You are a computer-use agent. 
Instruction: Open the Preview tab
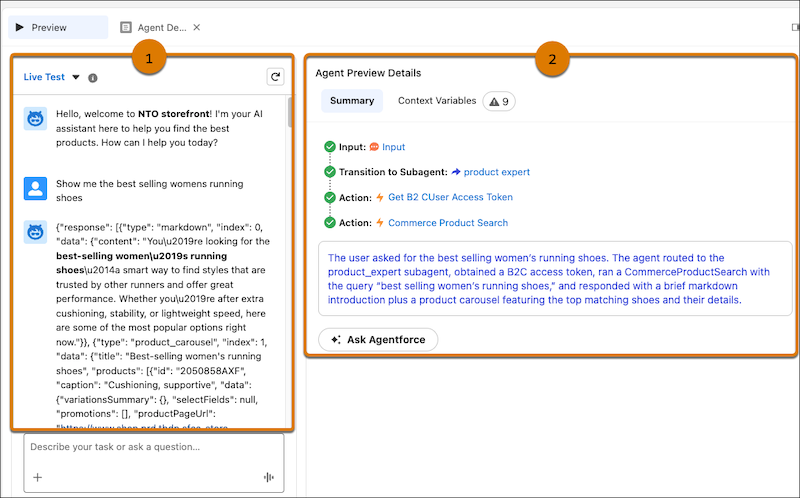(x=58, y=28)
